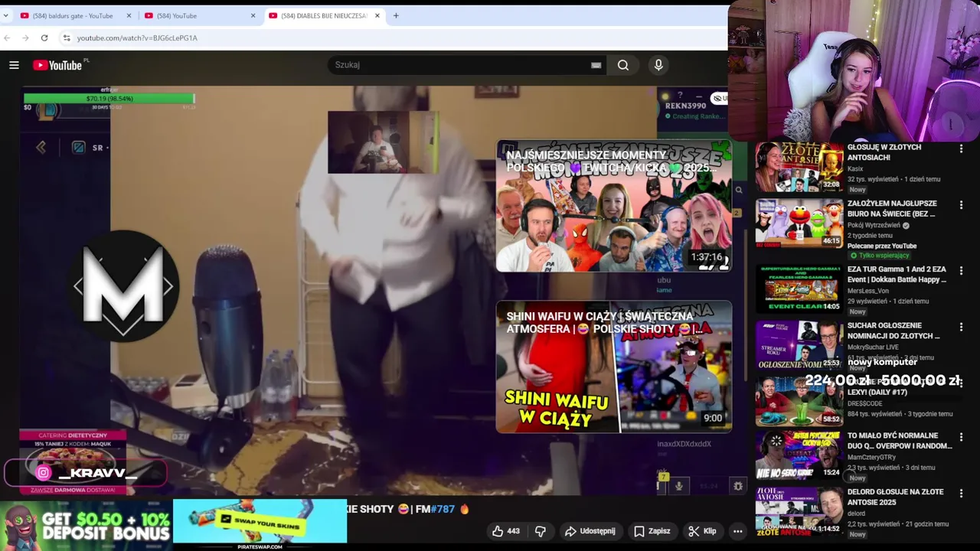Save video with Zapisz button

pos(652,531)
